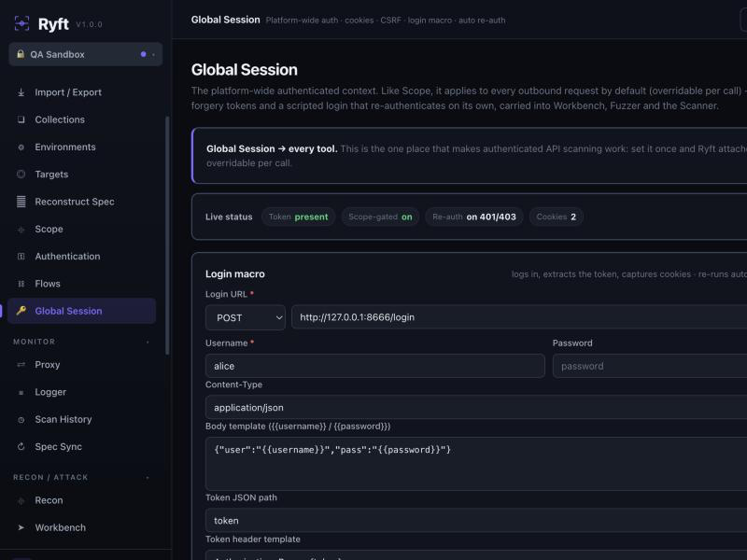Open the Collections section
The height and width of the screenshot is (560, 747).
click(81, 119)
